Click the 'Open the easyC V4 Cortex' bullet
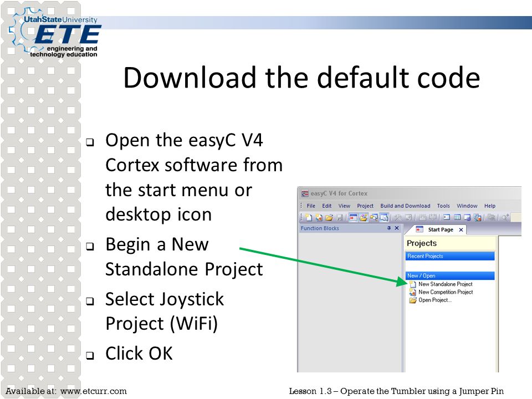The image size is (532, 399). [194, 177]
